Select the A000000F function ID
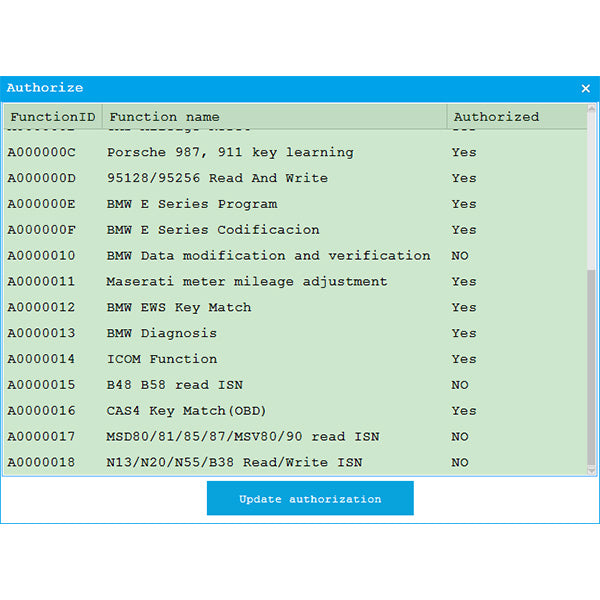Image resolution: width=600 pixels, height=600 pixels. (41, 230)
